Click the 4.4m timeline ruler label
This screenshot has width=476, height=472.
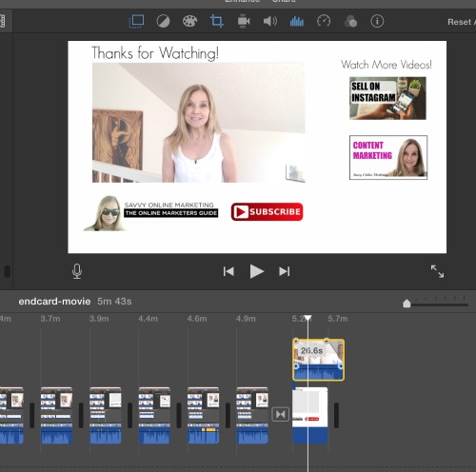[148, 319]
